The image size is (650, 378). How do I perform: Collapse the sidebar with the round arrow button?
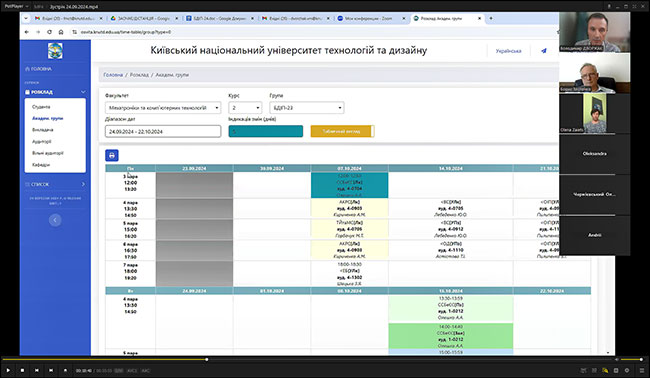tap(55, 220)
